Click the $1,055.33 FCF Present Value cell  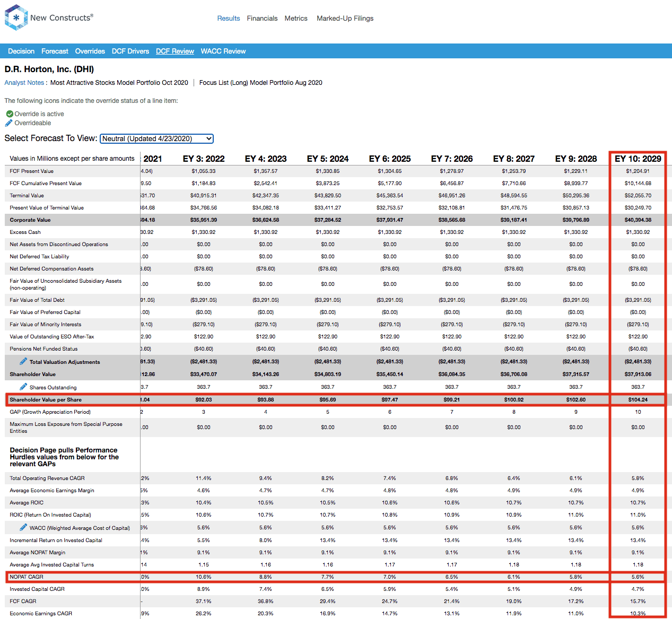[204, 171]
